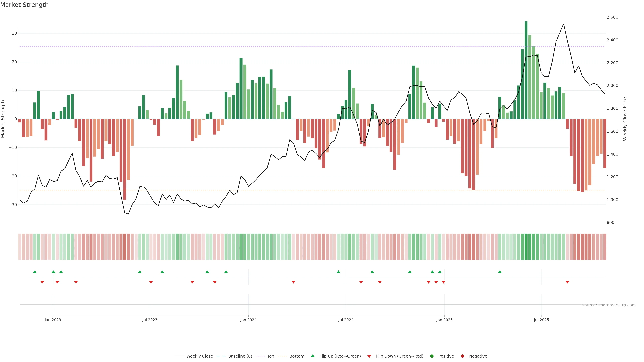Viewport: 644px width, 362px height.
Task: Click the last red Flip Down marker
Action: click(567, 282)
